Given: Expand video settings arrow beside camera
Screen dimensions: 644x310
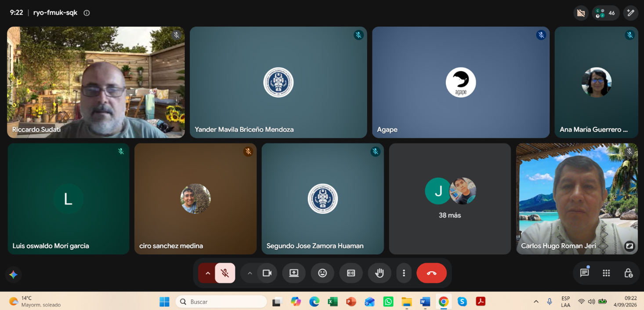Looking at the screenshot, I should (x=250, y=273).
